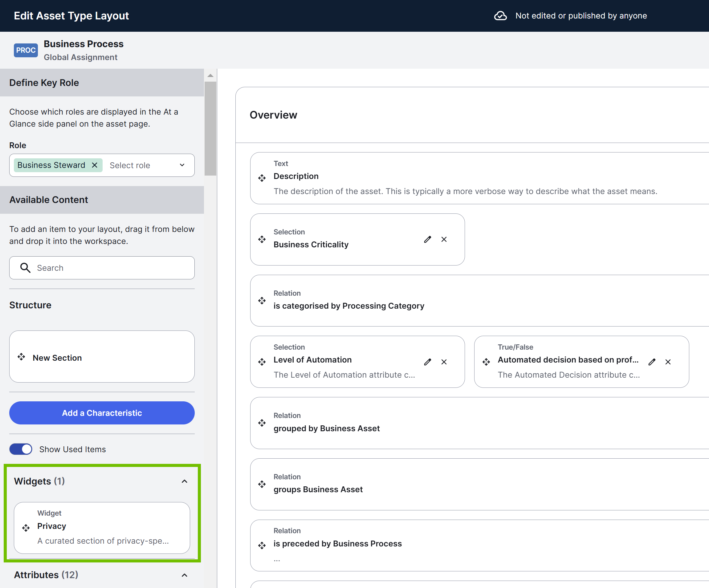
Task: Click the drag handle on New Section
Action: point(22,357)
